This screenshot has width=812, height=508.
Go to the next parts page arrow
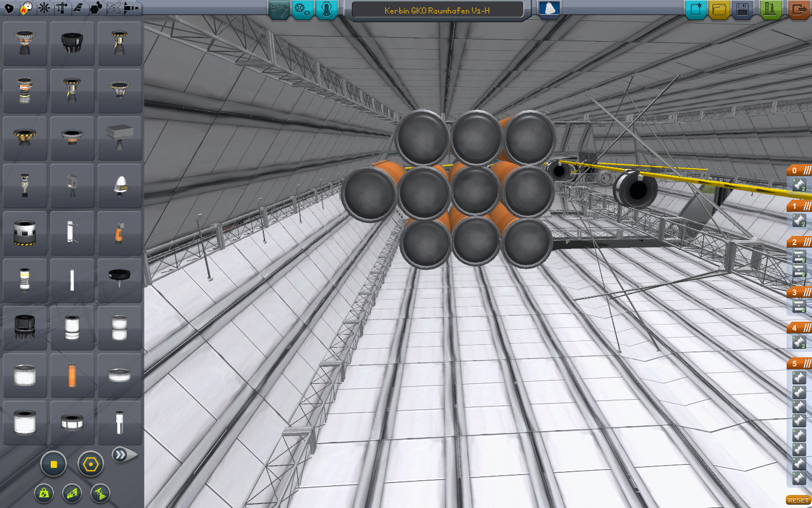tap(124, 454)
